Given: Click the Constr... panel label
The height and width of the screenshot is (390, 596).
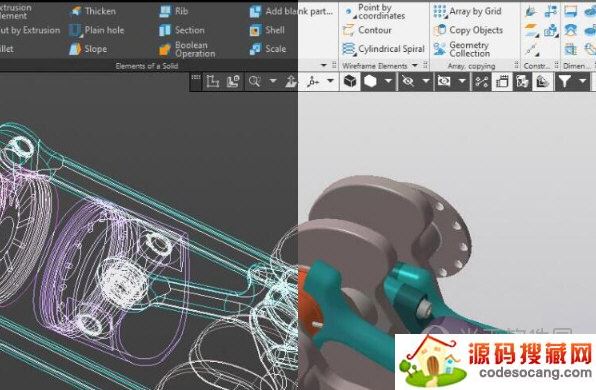Looking at the screenshot, I should tap(537, 66).
